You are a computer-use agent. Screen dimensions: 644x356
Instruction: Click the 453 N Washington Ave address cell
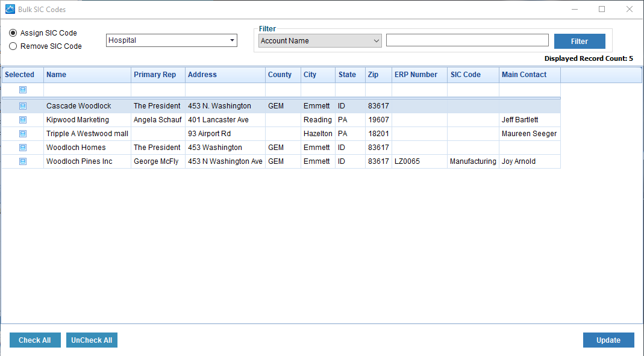(225, 161)
